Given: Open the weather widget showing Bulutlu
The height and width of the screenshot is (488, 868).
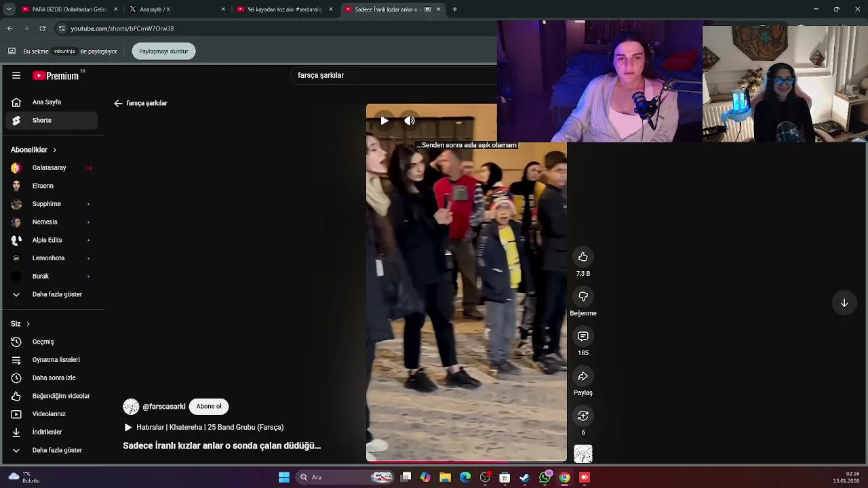Looking at the screenshot, I should coord(24,477).
